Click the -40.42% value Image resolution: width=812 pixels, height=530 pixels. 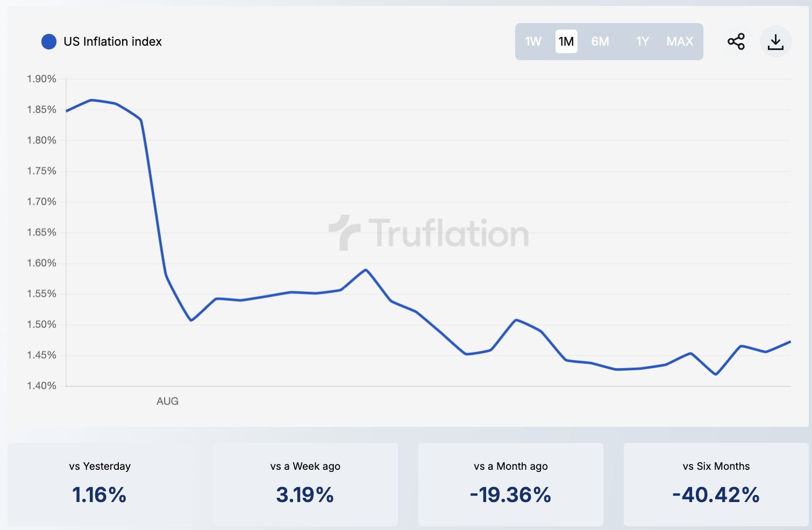(716, 495)
